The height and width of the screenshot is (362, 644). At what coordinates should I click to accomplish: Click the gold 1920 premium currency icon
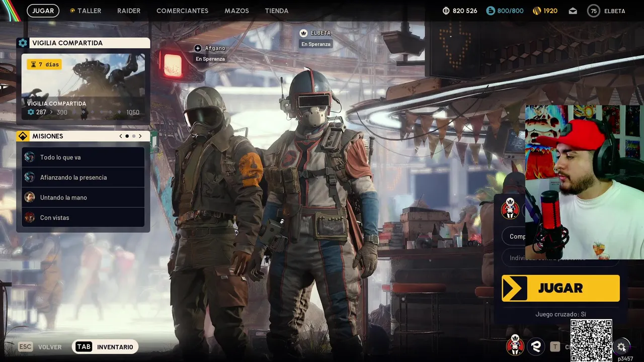(536, 11)
